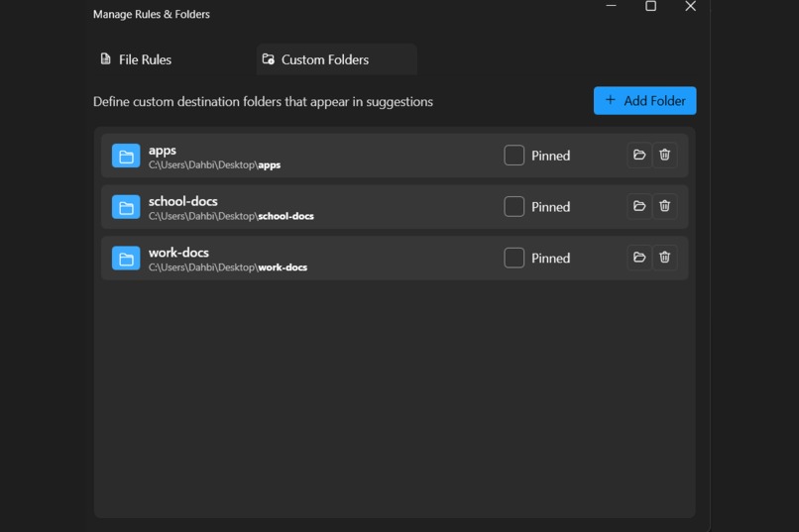Open the work-docs folder location icon
799x532 pixels.
click(x=639, y=258)
